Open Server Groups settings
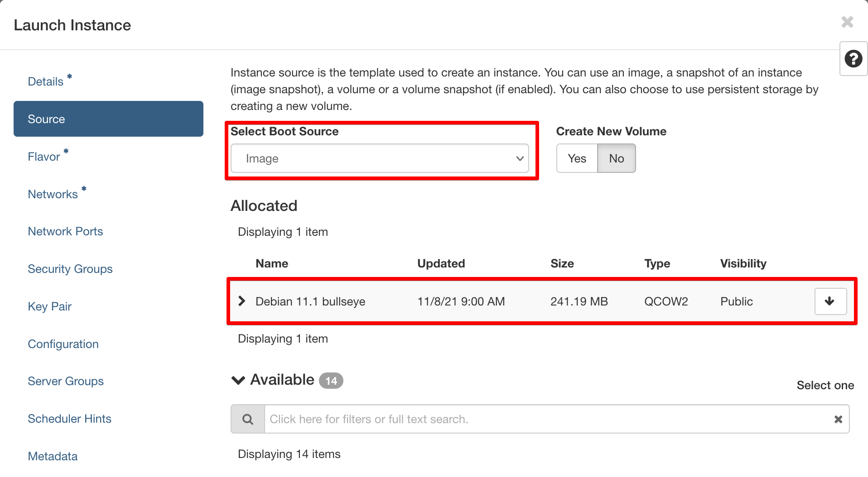This screenshot has height=477, width=868. click(x=66, y=381)
